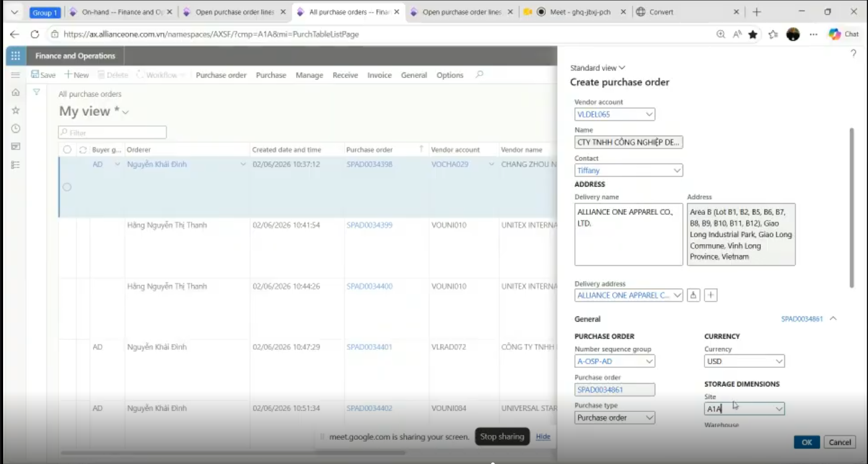Open the app launcher waffle icon
Image resolution: width=868 pixels, height=464 pixels.
[15, 56]
